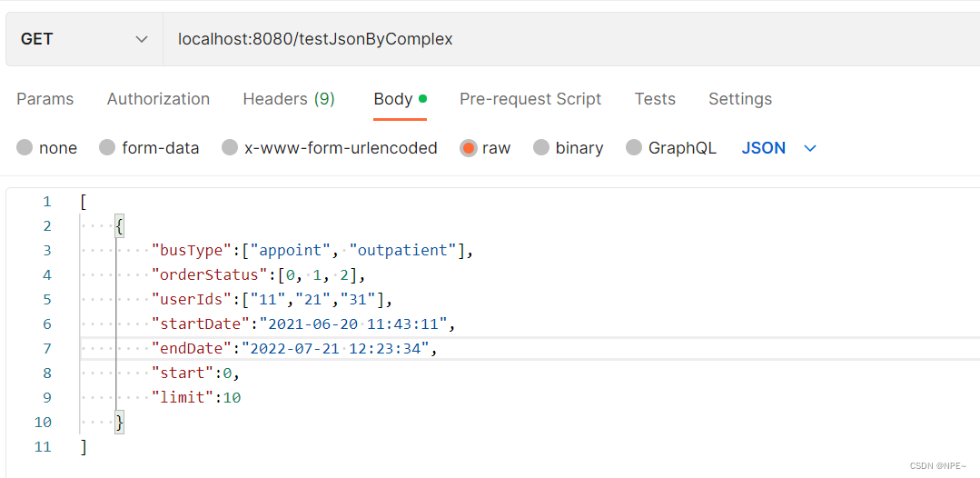Choose the form-data radio option
The image size is (980, 478).
pos(107,148)
